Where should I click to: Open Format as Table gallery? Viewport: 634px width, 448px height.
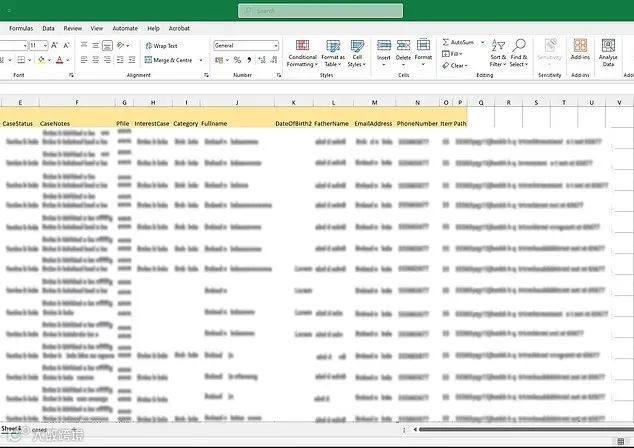tap(333, 53)
